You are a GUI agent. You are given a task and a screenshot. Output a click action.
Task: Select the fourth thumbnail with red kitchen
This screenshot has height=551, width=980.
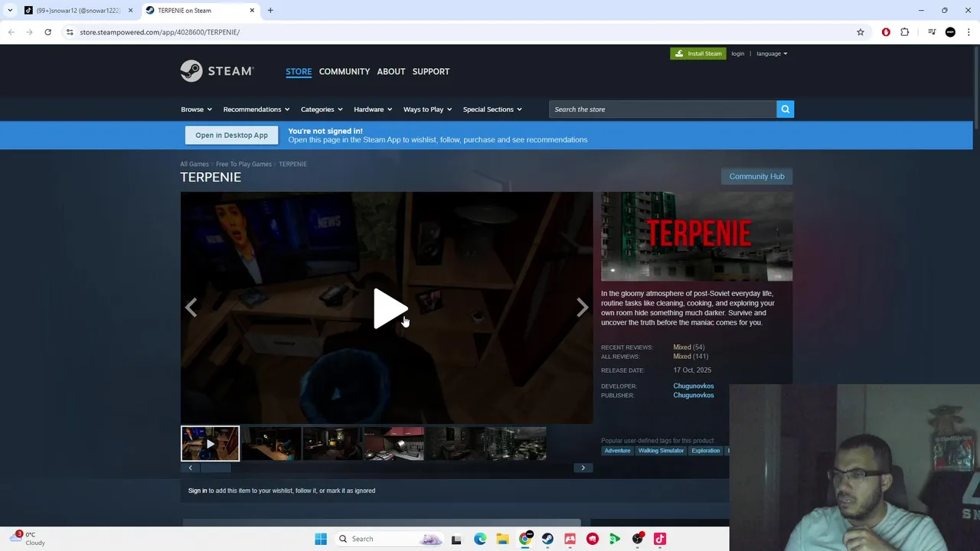(x=394, y=444)
